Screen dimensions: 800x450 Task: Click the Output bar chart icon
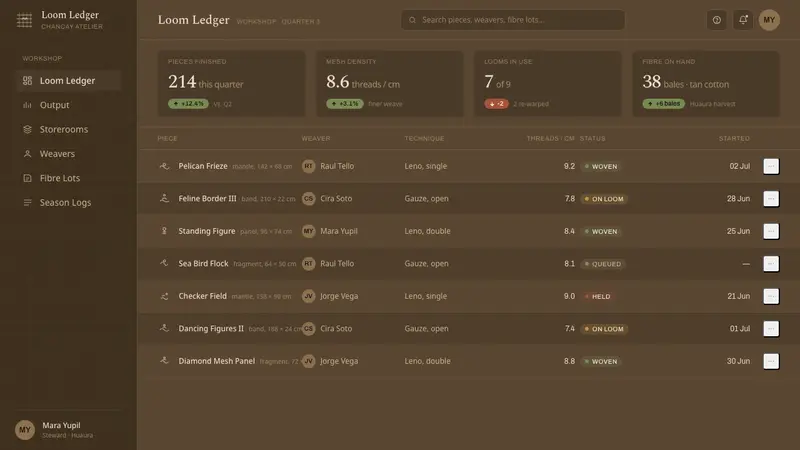click(28, 105)
